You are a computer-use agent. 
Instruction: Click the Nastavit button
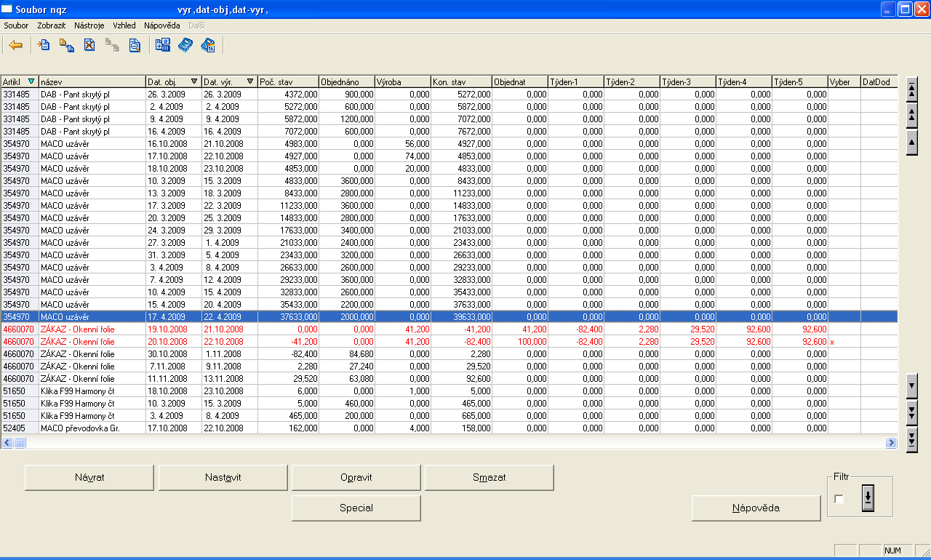coord(223,477)
